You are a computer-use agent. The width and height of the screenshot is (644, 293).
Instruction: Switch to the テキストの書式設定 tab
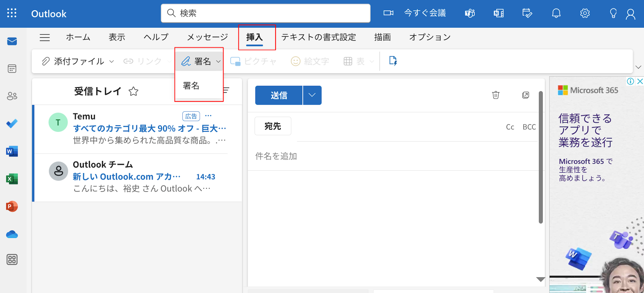tap(318, 37)
